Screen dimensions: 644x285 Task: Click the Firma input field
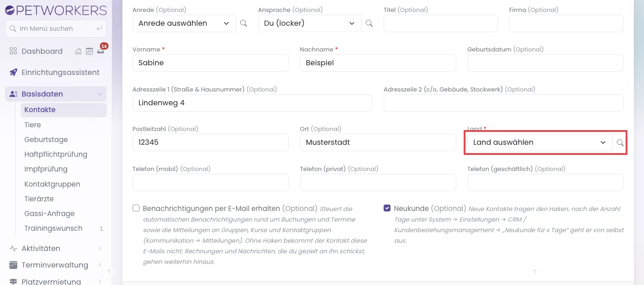pyautogui.click(x=566, y=23)
